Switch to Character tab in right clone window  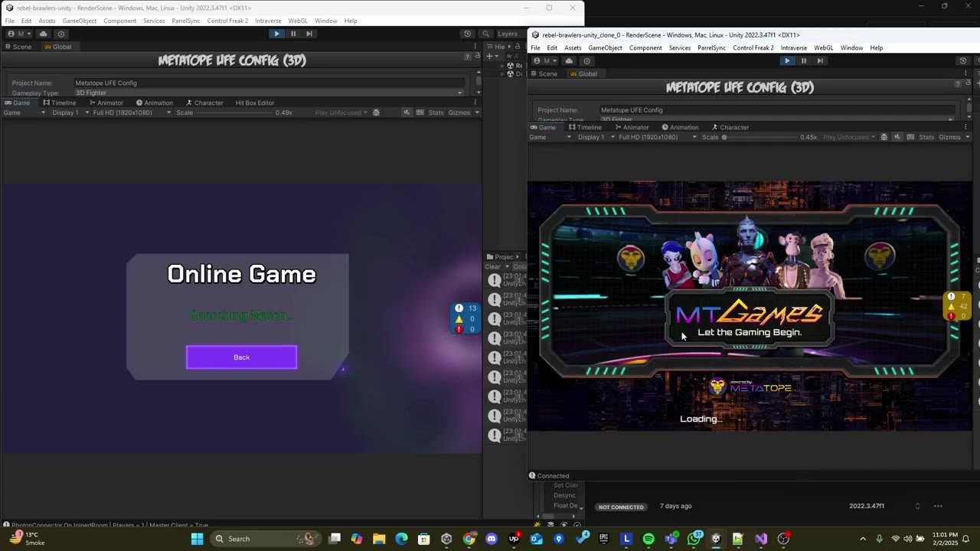(x=730, y=127)
